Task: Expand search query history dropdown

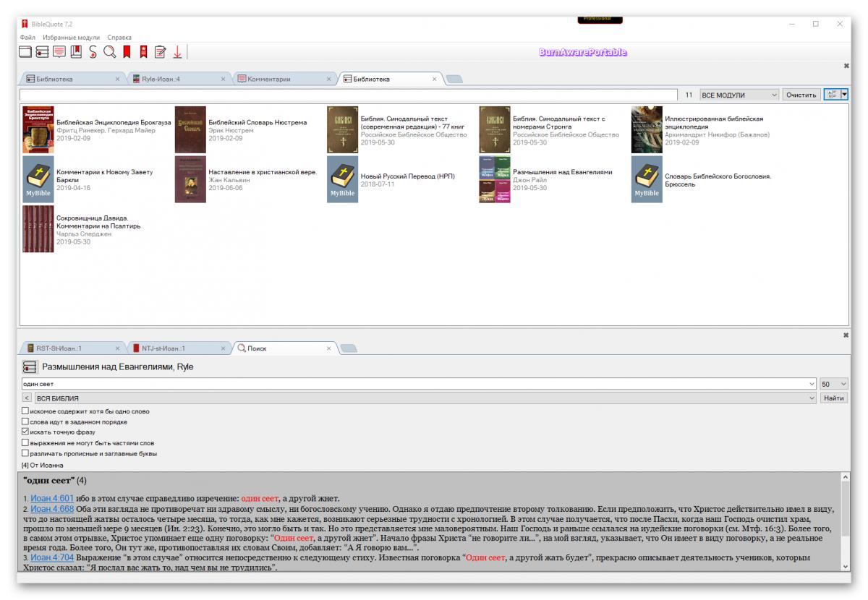Action: pyautogui.click(x=812, y=384)
